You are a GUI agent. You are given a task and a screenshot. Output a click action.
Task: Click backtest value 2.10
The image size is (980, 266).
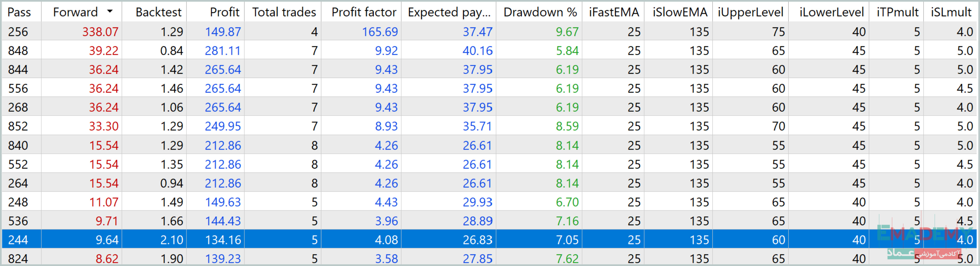(172, 240)
